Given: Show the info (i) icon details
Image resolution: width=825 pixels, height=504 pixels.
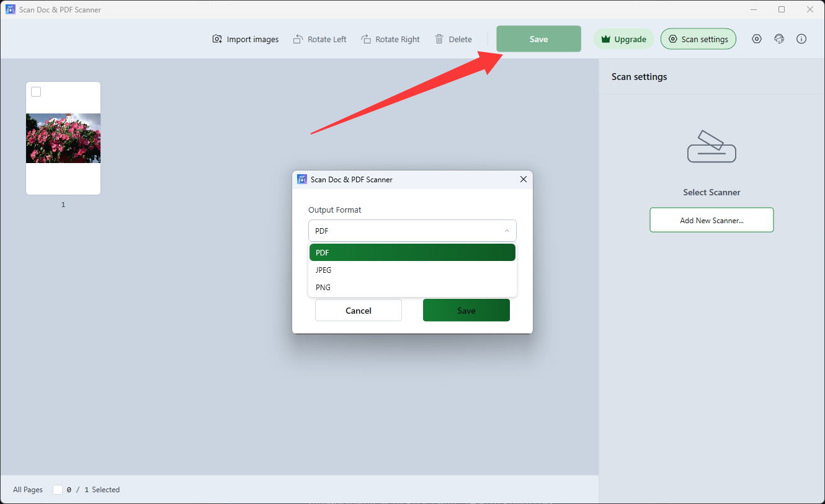Looking at the screenshot, I should 801,39.
